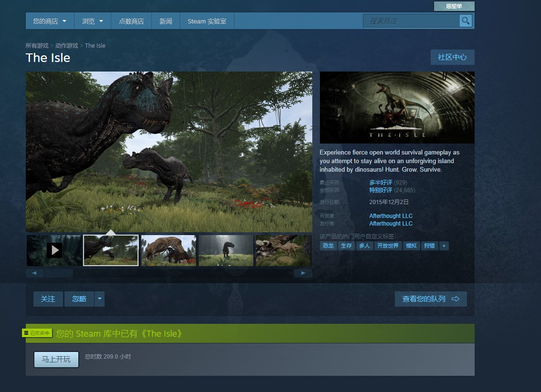Click the 所有游戏 breadcrumb link
Viewport: 541px width, 392px height.
click(37, 45)
